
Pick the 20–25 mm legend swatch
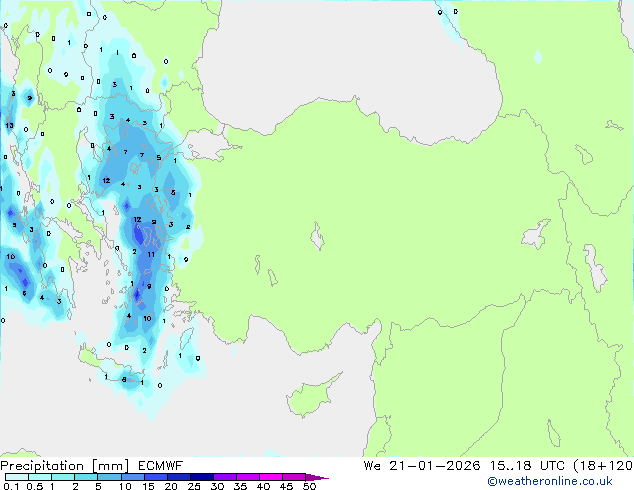(178, 477)
